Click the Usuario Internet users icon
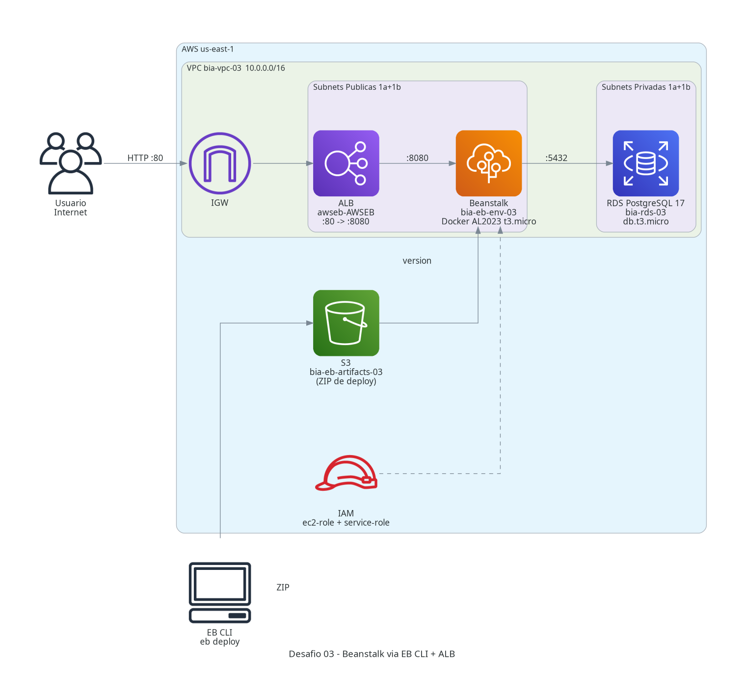The width and height of the screenshot is (744, 700). click(x=71, y=163)
